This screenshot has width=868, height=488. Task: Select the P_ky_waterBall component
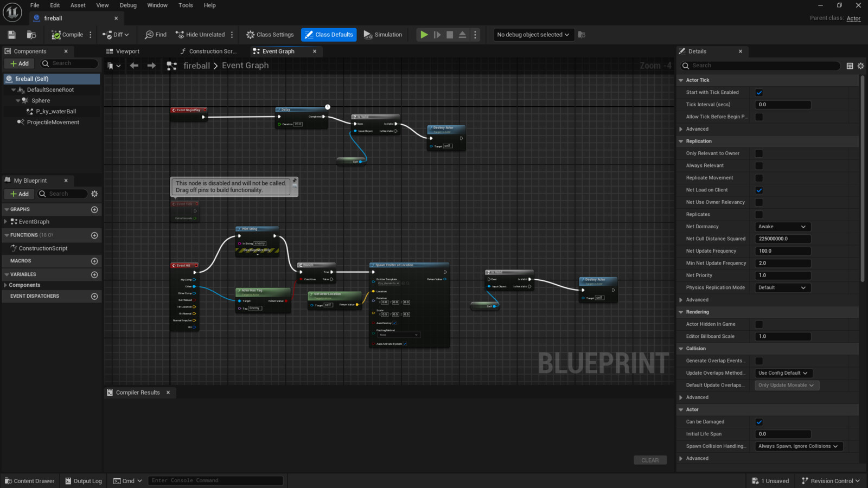pos(56,112)
